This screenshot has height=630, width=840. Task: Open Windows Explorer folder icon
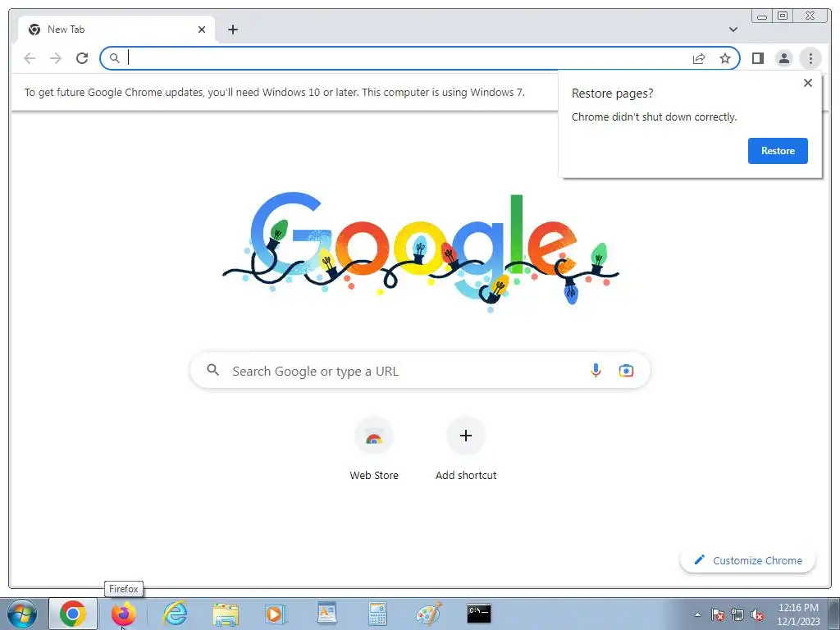pos(226,614)
